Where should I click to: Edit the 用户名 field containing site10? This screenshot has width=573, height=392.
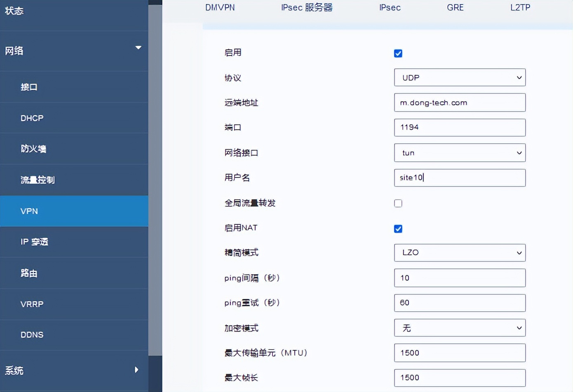pos(459,178)
